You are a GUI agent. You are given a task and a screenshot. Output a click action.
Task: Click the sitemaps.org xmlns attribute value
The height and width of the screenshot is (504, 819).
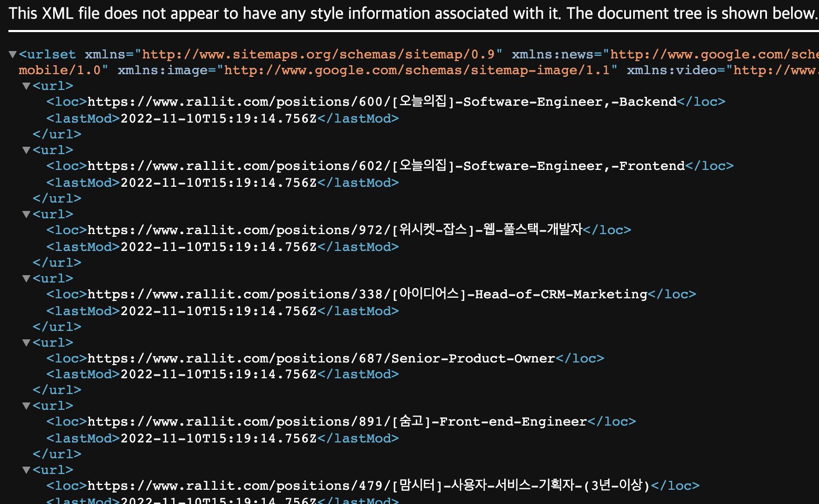(x=319, y=54)
